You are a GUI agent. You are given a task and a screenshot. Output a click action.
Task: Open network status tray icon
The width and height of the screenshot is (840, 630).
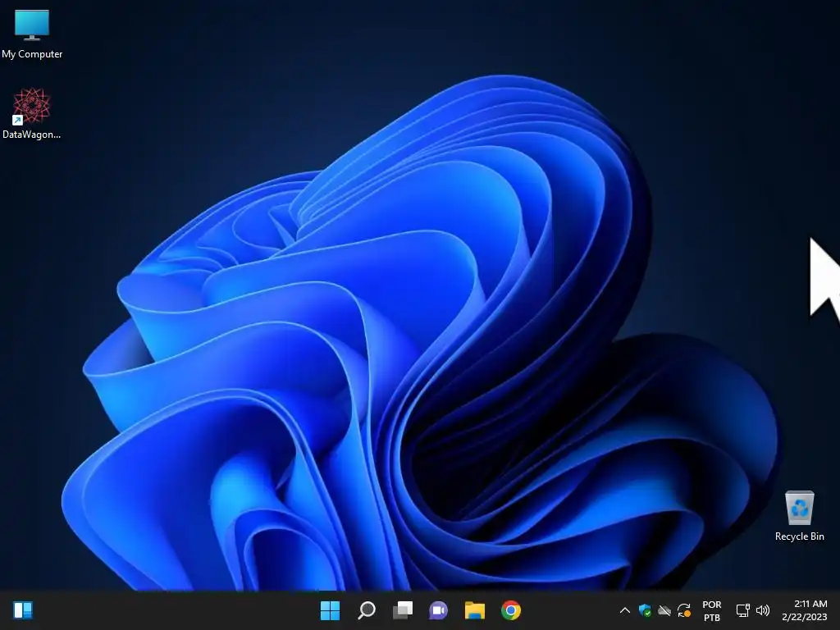743,610
